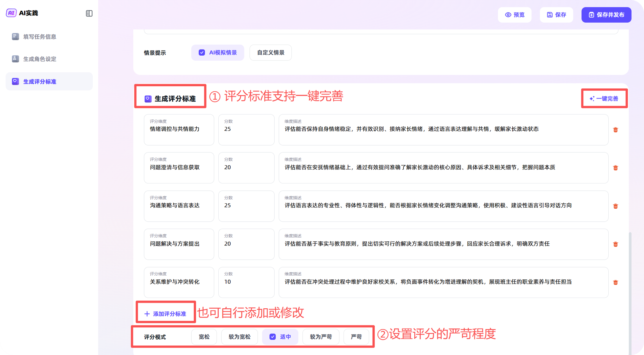Click the 生成评分标准 section heading icon

coord(148,99)
